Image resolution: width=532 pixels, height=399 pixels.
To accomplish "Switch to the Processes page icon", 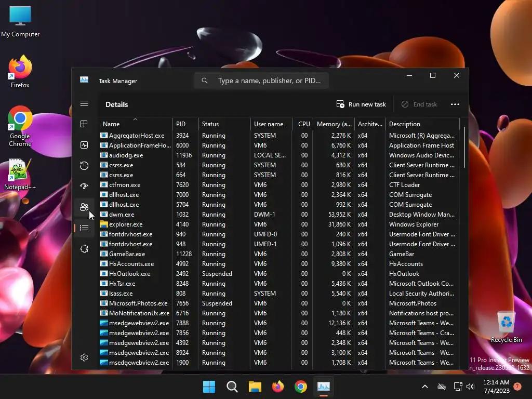I will click(x=84, y=124).
